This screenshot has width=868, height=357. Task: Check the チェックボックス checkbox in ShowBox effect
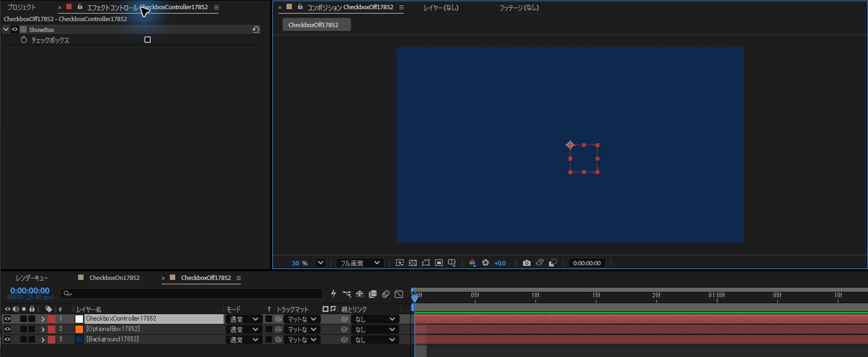[148, 40]
